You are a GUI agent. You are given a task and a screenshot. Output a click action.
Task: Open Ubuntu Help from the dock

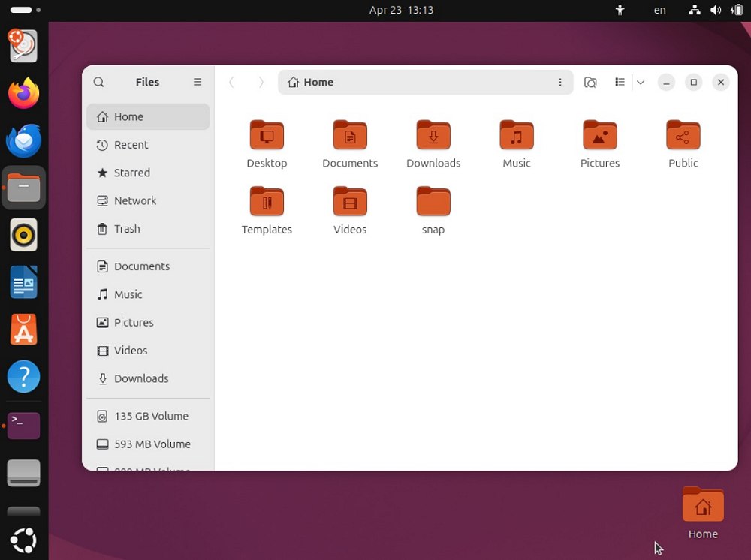pyautogui.click(x=23, y=377)
